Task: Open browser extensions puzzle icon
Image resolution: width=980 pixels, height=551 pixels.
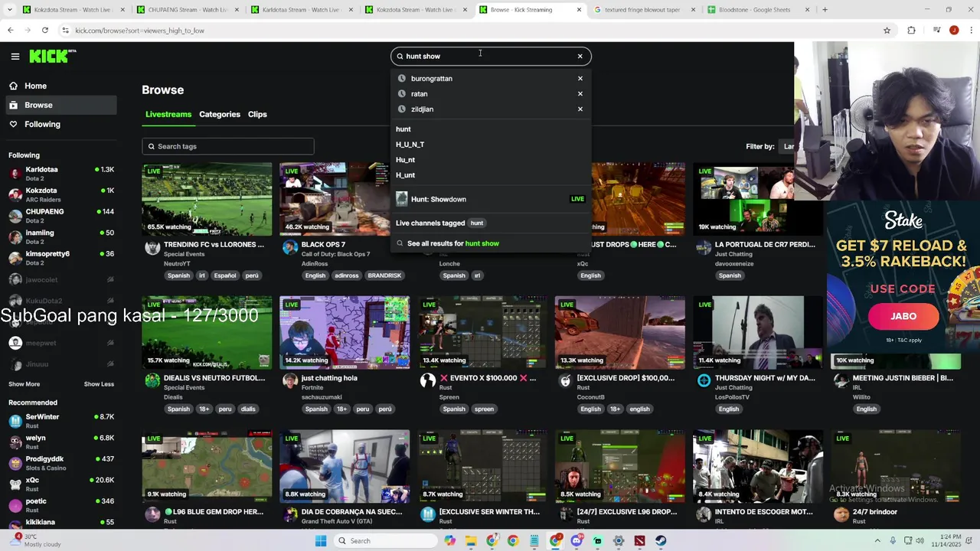Action: 911,30
